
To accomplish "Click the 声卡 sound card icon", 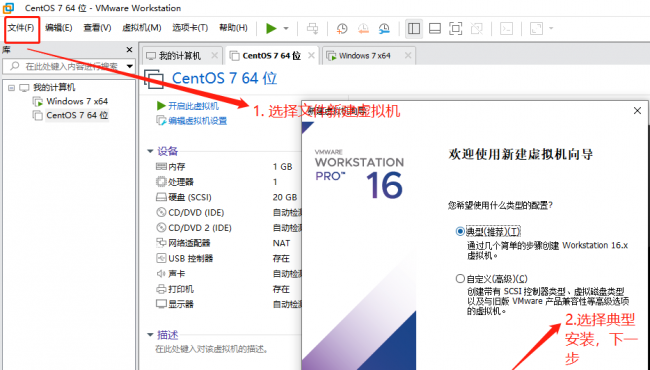I will (x=161, y=273).
